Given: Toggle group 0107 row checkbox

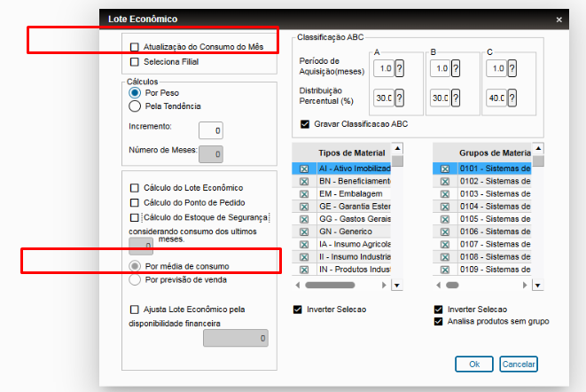Looking at the screenshot, I should 445,245.
